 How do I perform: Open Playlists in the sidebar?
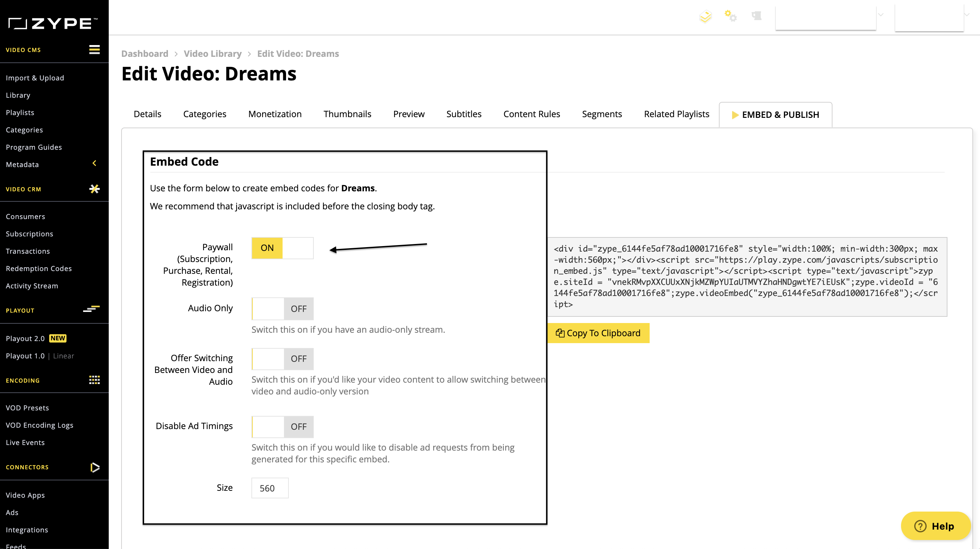coord(20,112)
